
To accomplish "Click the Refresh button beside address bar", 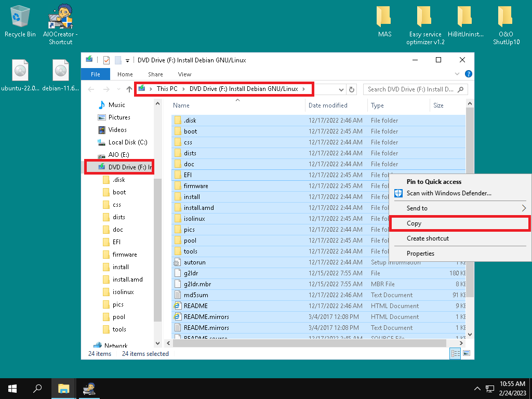I will tap(352, 89).
